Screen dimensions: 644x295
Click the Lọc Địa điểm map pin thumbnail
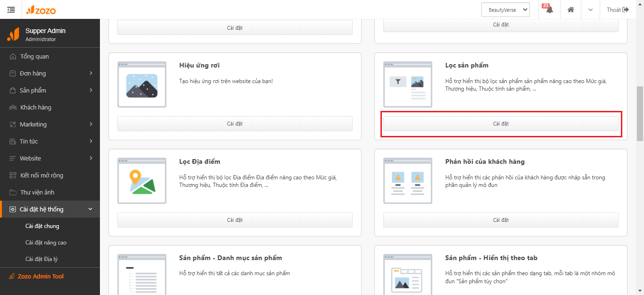tap(142, 181)
